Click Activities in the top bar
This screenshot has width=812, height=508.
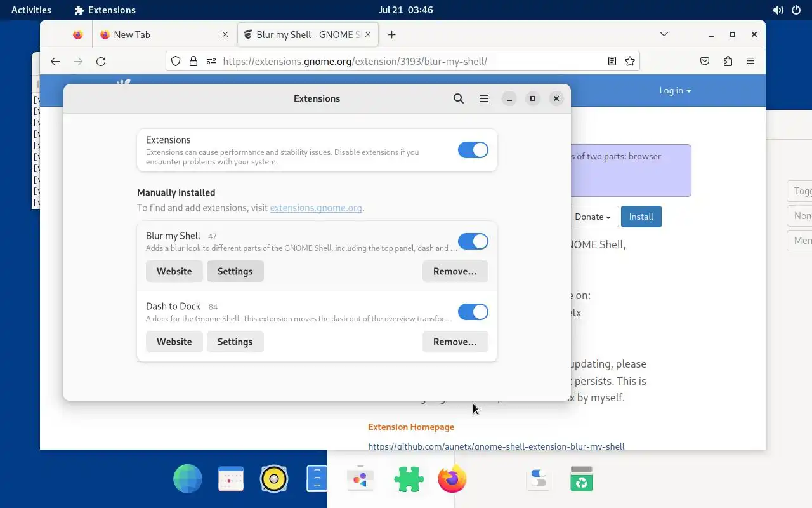click(31, 10)
